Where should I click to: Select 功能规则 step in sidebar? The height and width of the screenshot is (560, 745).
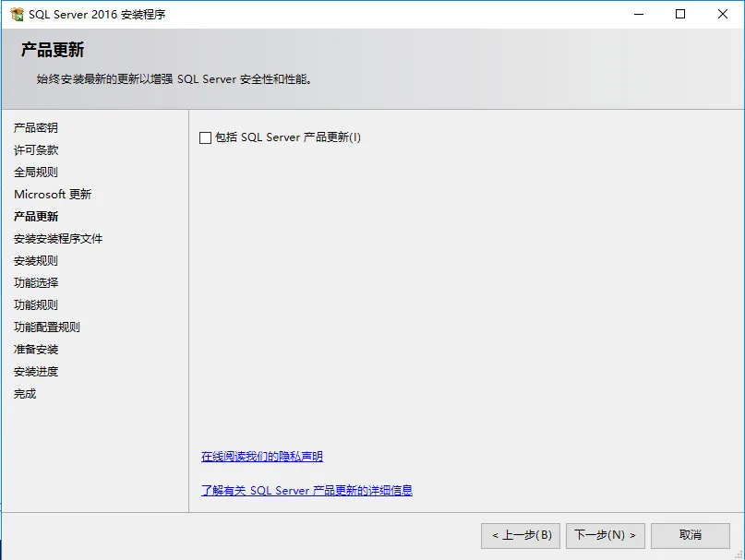click(36, 305)
